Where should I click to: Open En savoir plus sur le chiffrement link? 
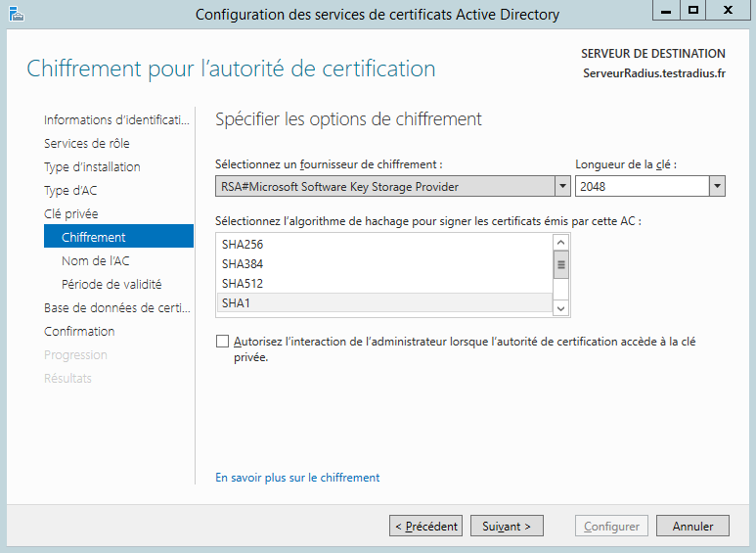click(x=297, y=478)
